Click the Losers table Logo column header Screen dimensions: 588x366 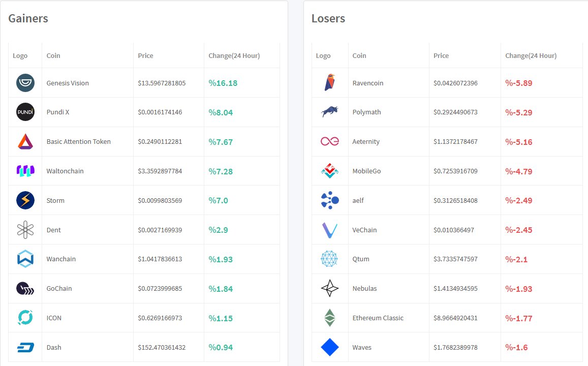pos(323,55)
